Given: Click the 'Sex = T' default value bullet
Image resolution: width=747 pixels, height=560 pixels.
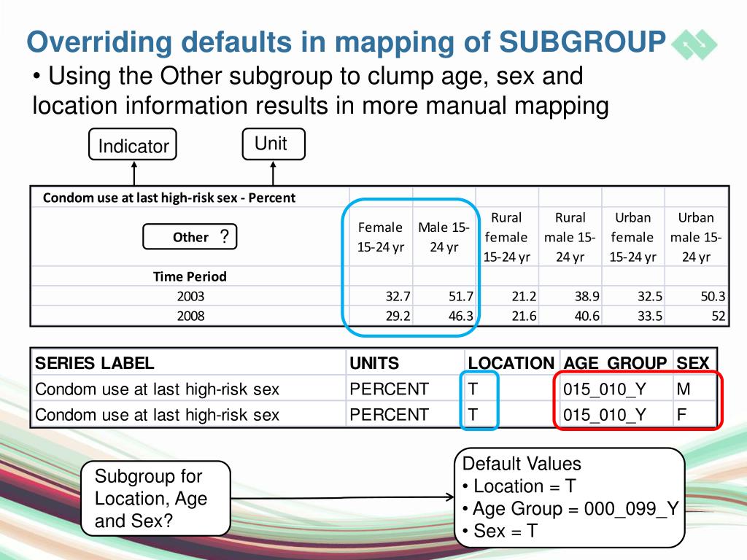Looking at the screenshot, I should click(x=500, y=531).
